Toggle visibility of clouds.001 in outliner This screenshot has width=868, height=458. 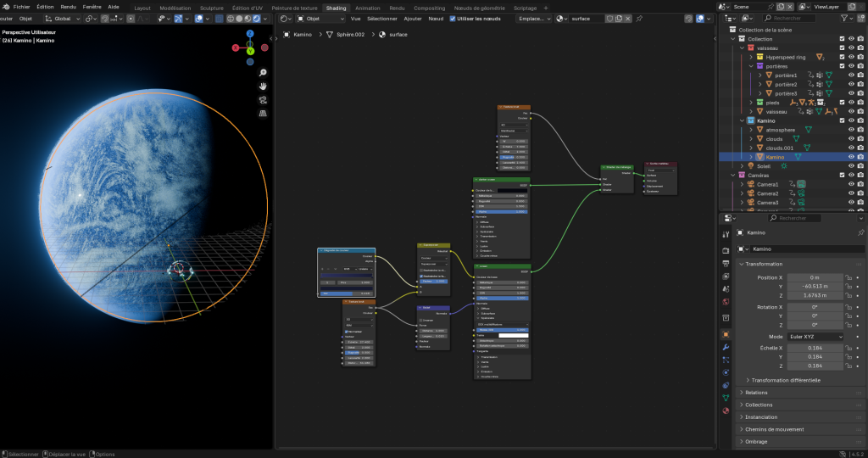(x=851, y=148)
